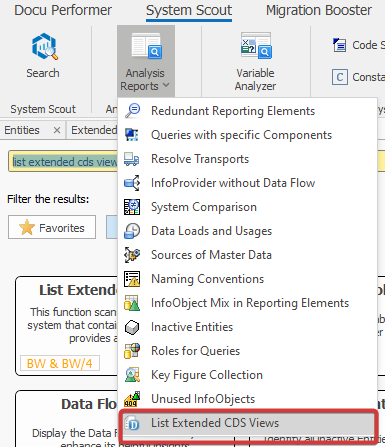The image size is (385, 447).
Task: Click the Search icon in System Scout
Action: (x=45, y=47)
